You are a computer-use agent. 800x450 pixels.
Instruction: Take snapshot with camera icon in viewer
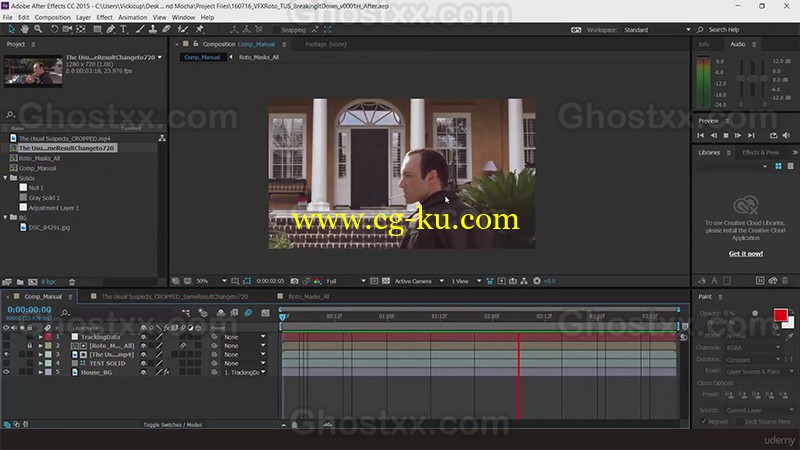click(294, 281)
